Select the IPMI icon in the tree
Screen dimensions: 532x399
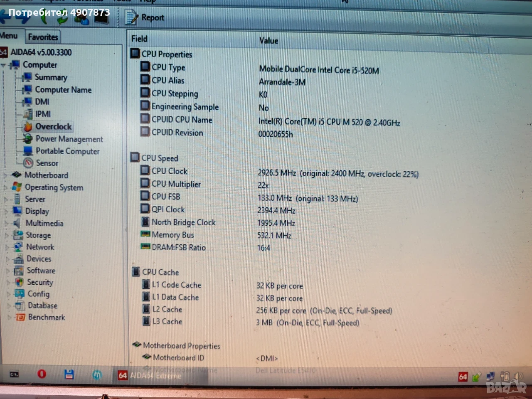[28, 114]
